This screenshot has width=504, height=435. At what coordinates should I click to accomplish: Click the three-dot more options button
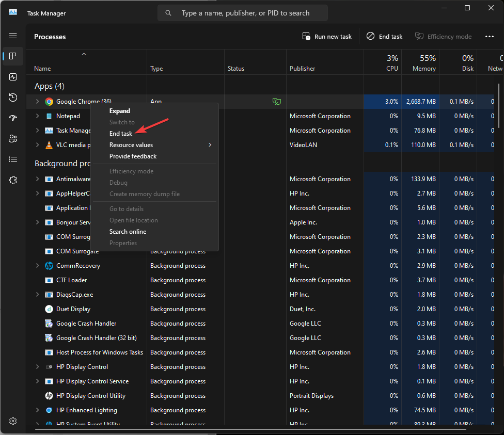click(x=490, y=37)
